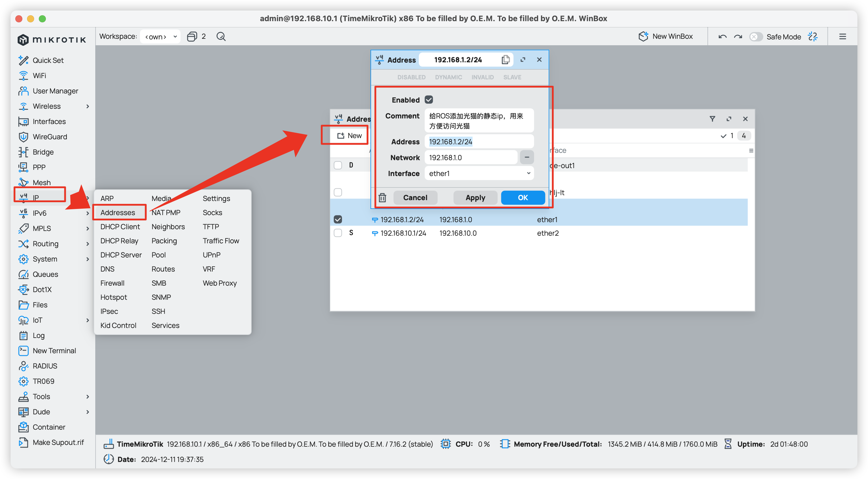Open PPP section

tap(39, 167)
